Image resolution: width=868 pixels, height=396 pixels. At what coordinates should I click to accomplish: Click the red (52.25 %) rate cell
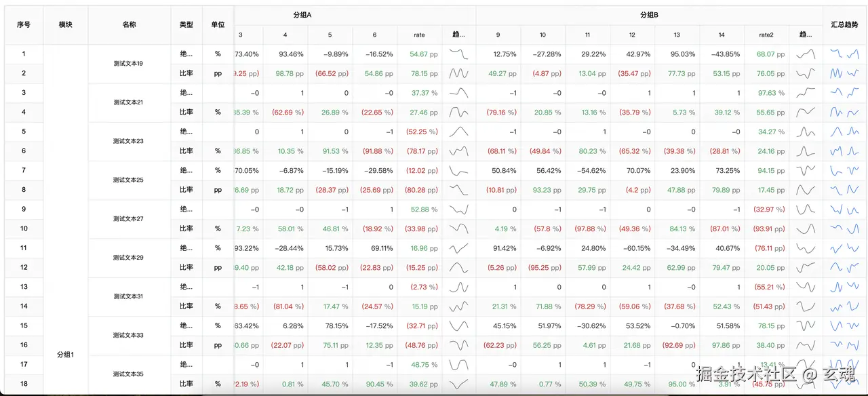pyautogui.click(x=419, y=132)
